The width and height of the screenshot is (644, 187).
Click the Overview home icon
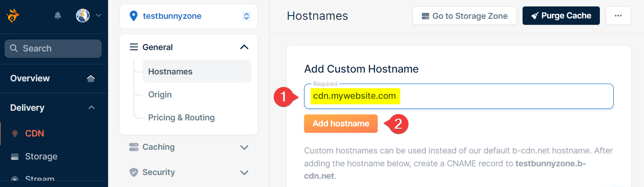91,79
